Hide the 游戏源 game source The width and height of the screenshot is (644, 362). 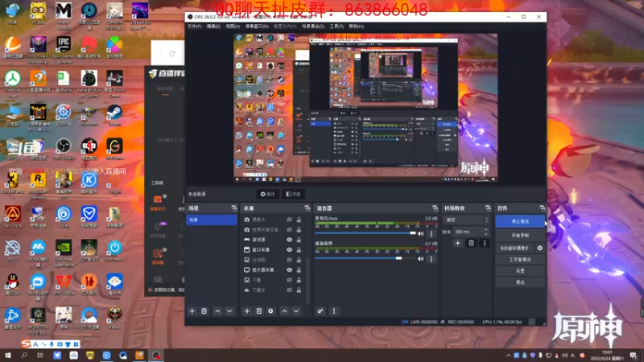[x=289, y=240]
